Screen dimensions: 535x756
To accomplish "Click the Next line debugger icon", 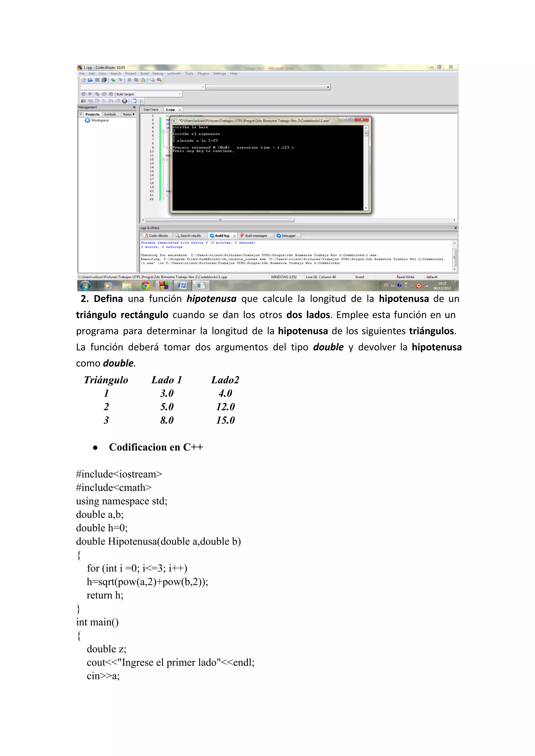I will tap(97, 101).
